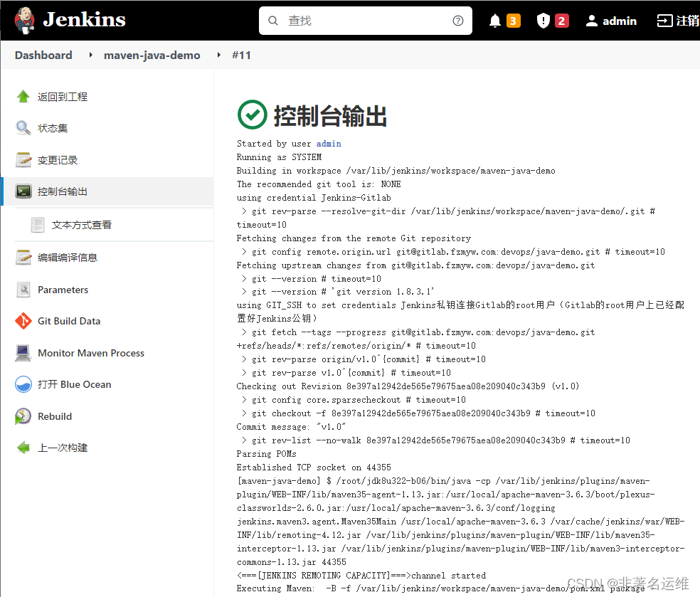Click the Git Build Data icon

click(x=23, y=321)
